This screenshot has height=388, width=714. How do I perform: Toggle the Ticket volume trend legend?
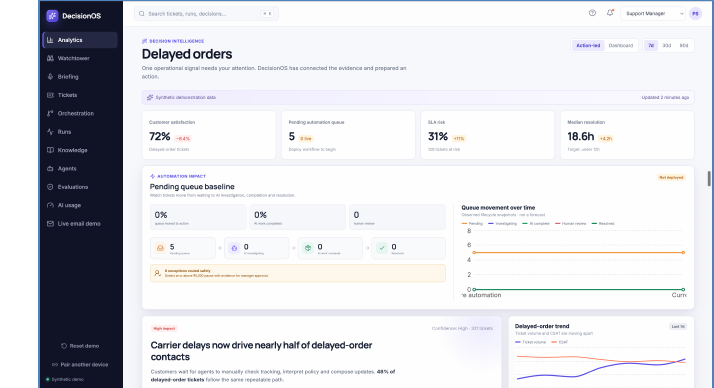pos(530,342)
